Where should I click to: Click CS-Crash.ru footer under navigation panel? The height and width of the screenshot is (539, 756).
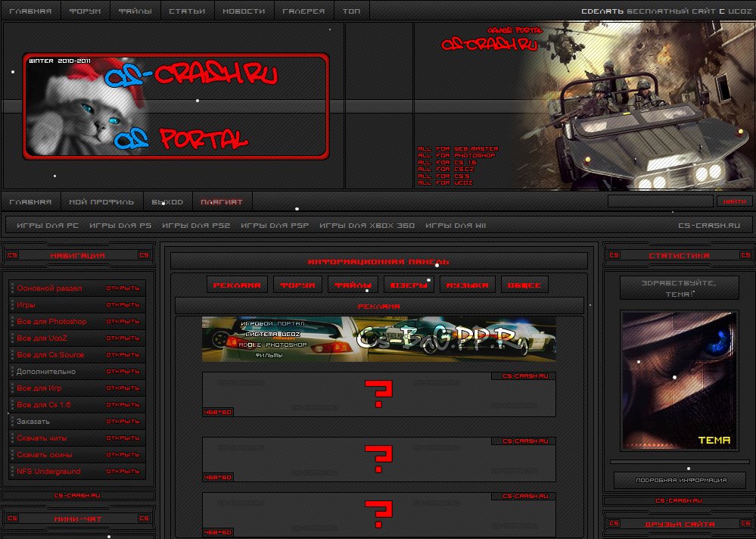coord(77,495)
